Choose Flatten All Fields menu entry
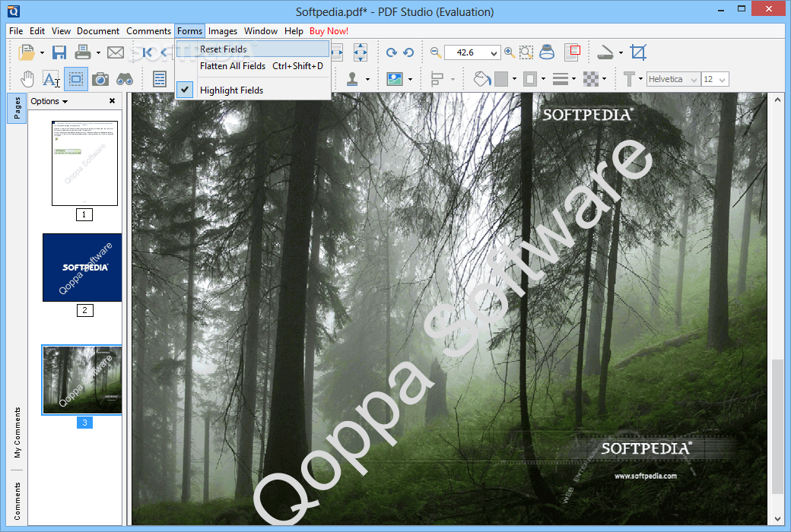Screen dimensions: 791x532 (253, 66)
